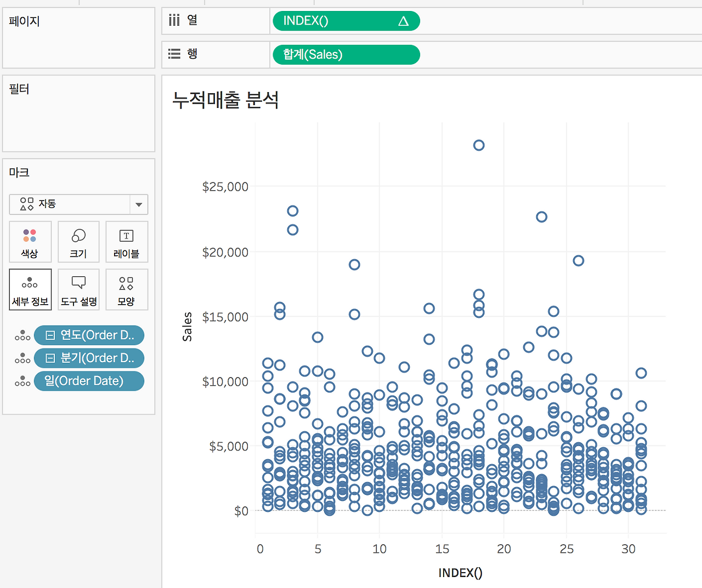Open the Shape (모양) marks card

127,289
